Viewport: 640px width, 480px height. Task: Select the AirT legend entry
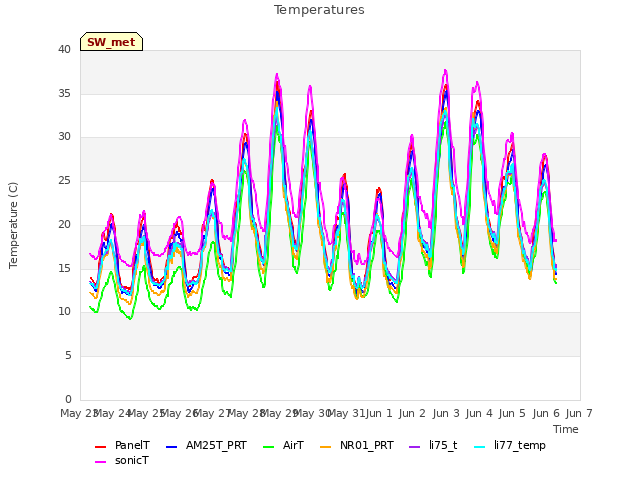(283, 445)
